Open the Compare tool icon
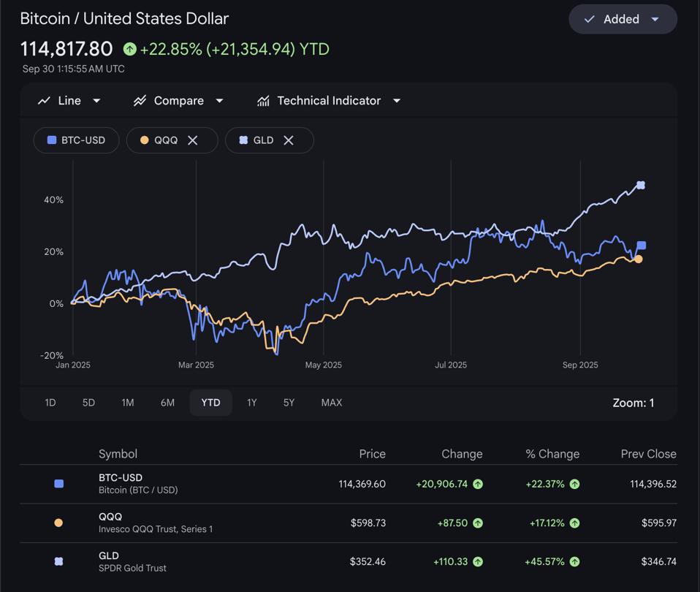The width and height of the screenshot is (700, 592). (140, 100)
